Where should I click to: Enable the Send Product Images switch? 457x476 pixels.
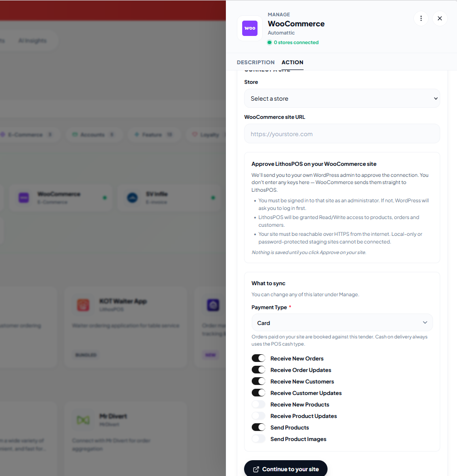click(x=258, y=439)
